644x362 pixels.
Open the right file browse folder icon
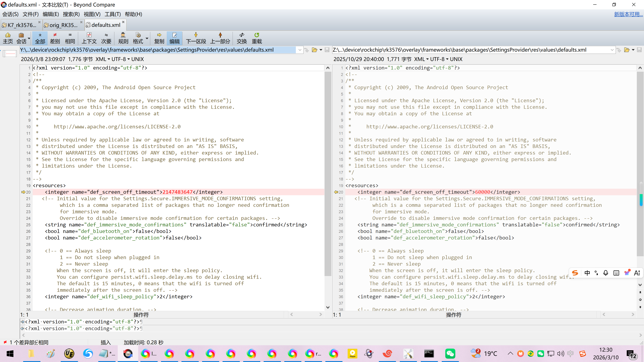tap(627, 50)
